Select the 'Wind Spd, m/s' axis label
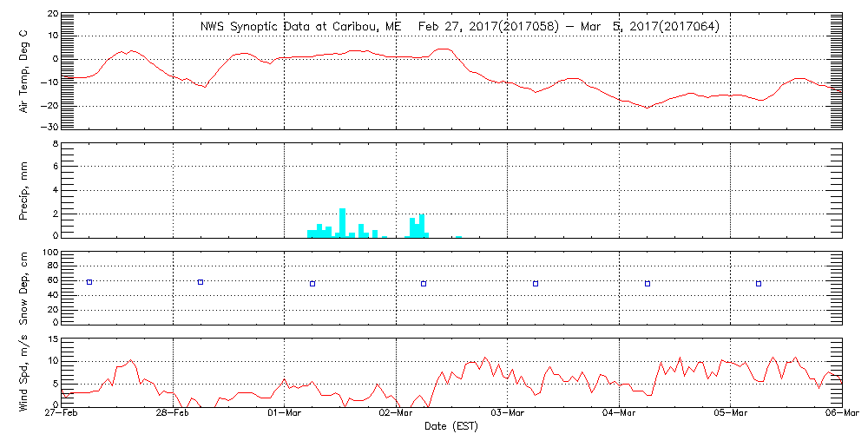Image resolution: width=868 pixels, height=434 pixels. (23, 372)
